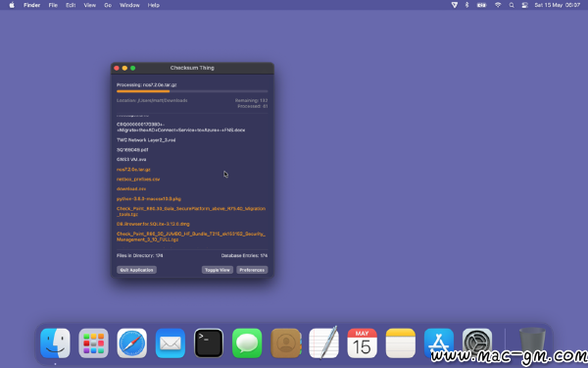Open Messages app in the Dock
Screen dimensions: 588x368
point(247,343)
